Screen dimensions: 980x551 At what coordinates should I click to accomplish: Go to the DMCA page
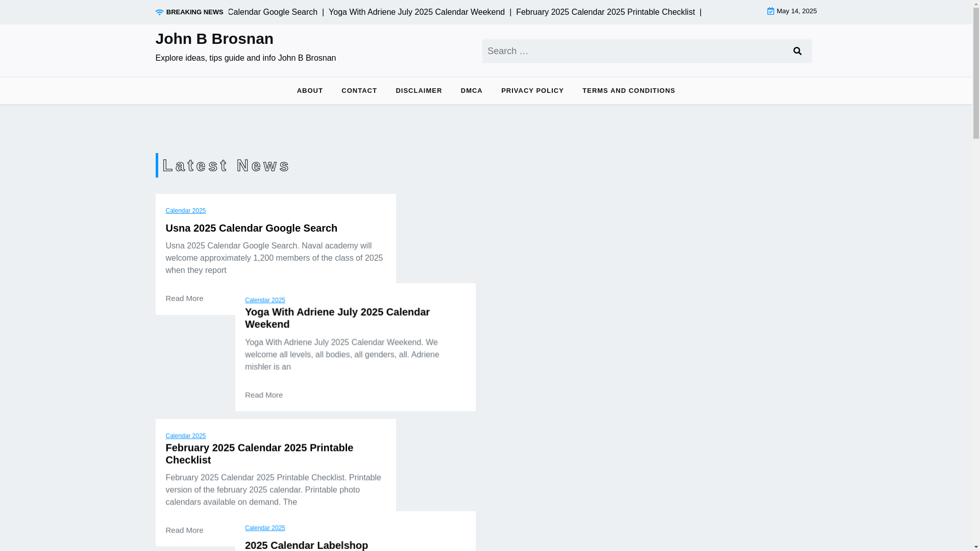tap(472, 91)
